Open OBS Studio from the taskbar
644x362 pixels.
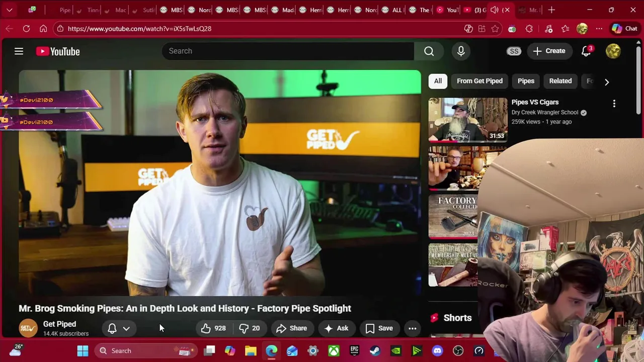point(458,350)
